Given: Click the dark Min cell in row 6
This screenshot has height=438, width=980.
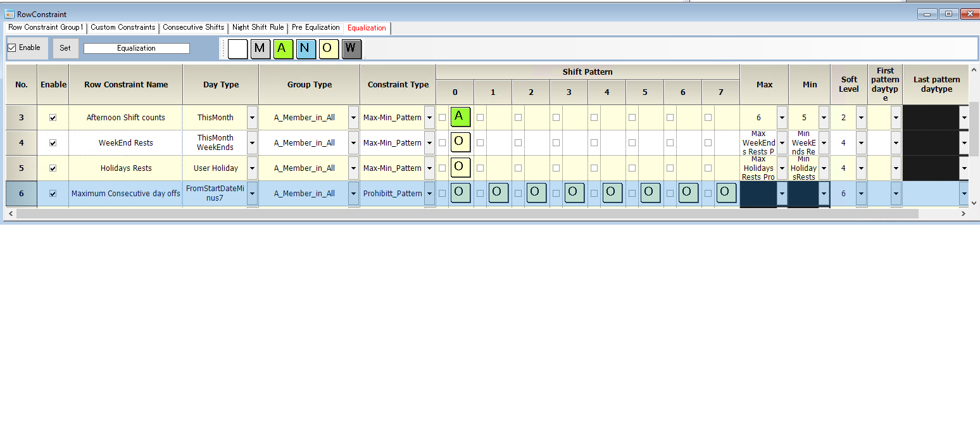Looking at the screenshot, I should click(x=804, y=193).
